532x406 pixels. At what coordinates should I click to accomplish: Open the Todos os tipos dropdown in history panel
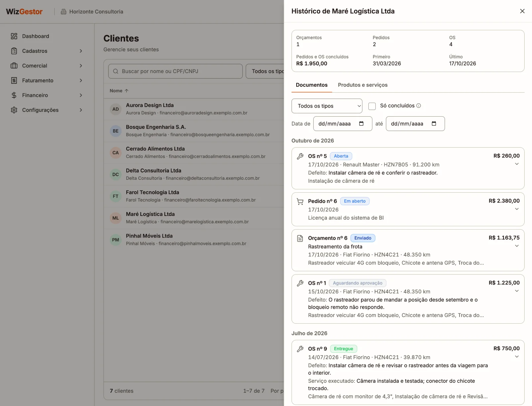pyautogui.click(x=327, y=106)
